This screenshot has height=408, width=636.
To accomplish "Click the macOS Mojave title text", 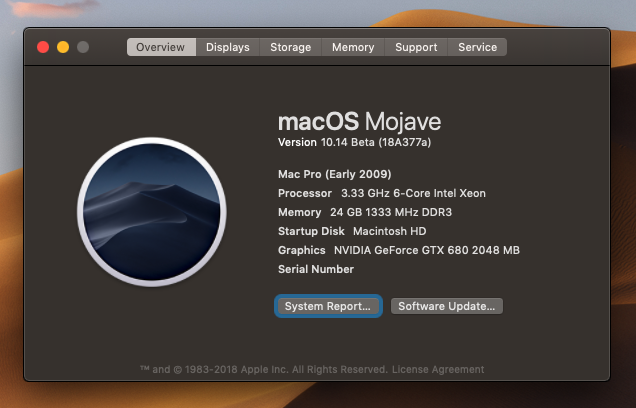I will [x=359, y=122].
